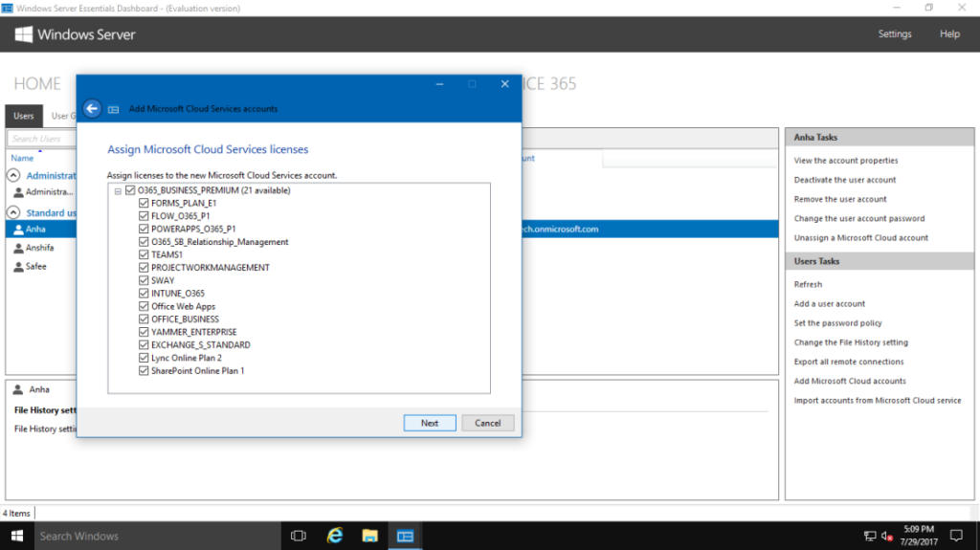Uncheck FLOW_O365_P1 license
The width and height of the screenshot is (980, 550).
click(144, 215)
